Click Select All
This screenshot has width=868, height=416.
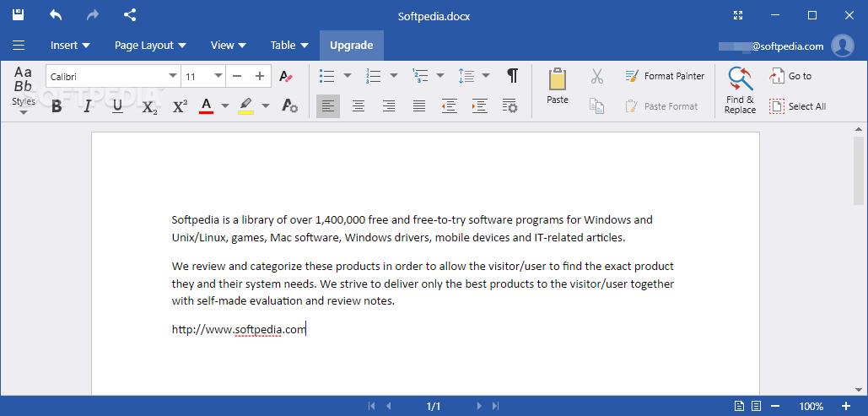point(798,106)
